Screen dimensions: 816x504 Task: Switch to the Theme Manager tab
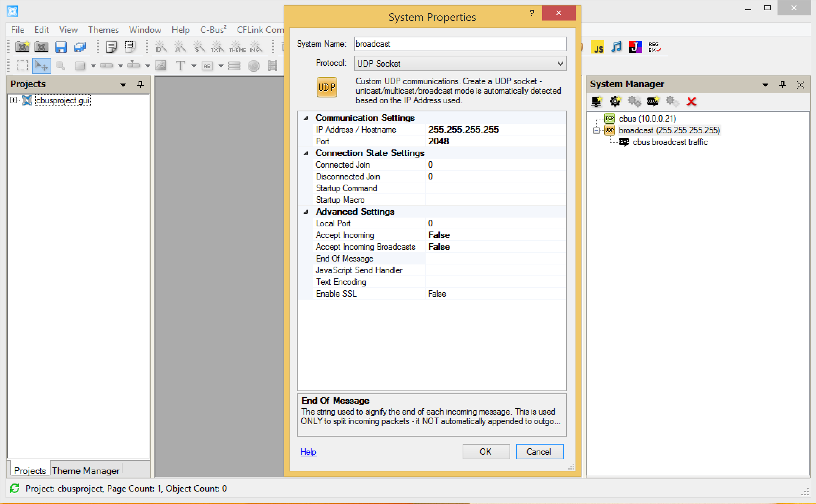pyautogui.click(x=85, y=471)
